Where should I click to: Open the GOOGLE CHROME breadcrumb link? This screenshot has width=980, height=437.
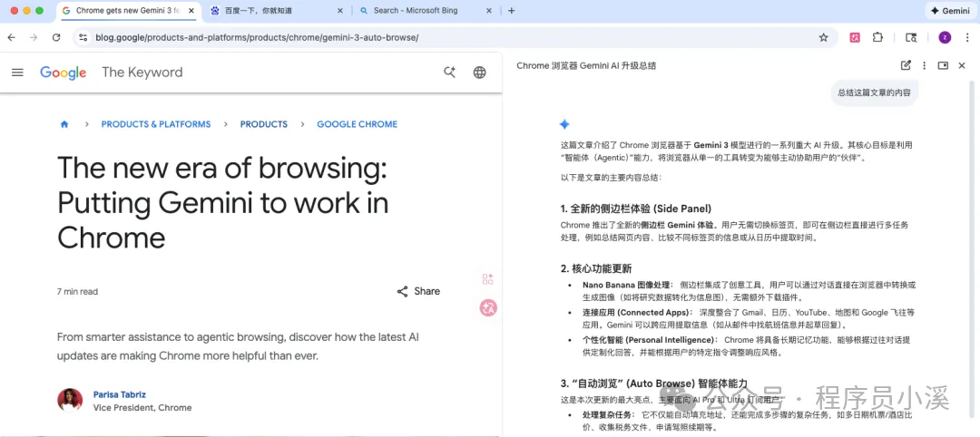(x=357, y=124)
